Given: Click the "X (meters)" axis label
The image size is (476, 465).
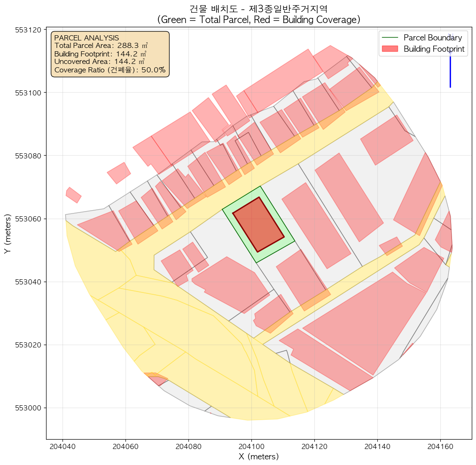Looking at the screenshot, I should click(x=258, y=457).
